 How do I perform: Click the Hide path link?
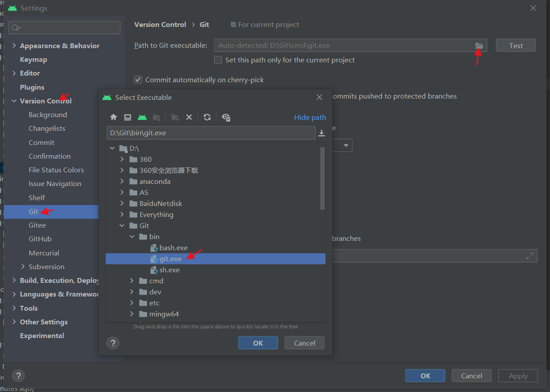[x=310, y=117]
